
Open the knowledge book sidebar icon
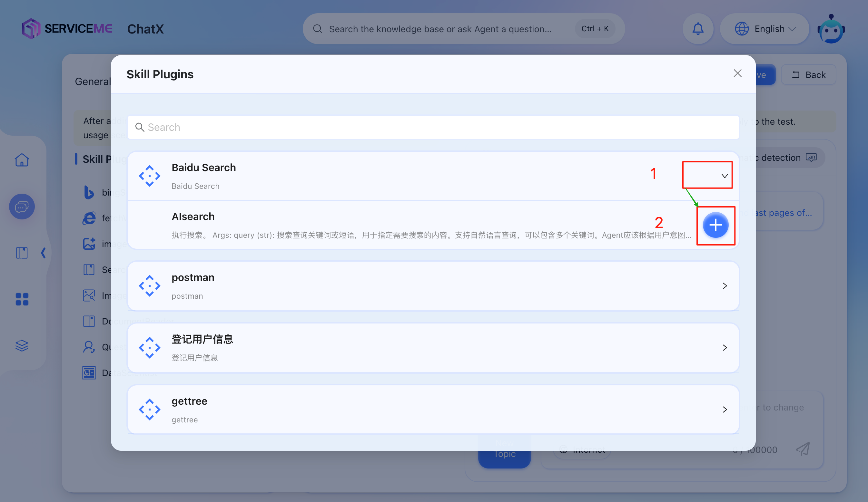coord(22,253)
